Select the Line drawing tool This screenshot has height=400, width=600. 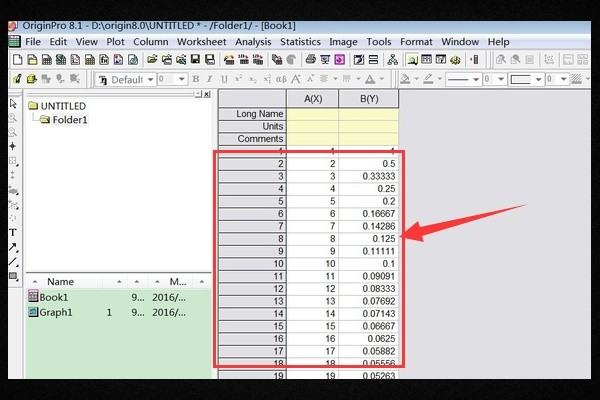tap(13, 262)
